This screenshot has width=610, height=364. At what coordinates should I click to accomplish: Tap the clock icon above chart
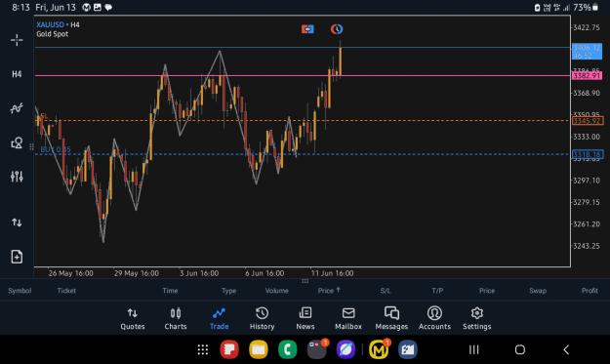click(337, 29)
